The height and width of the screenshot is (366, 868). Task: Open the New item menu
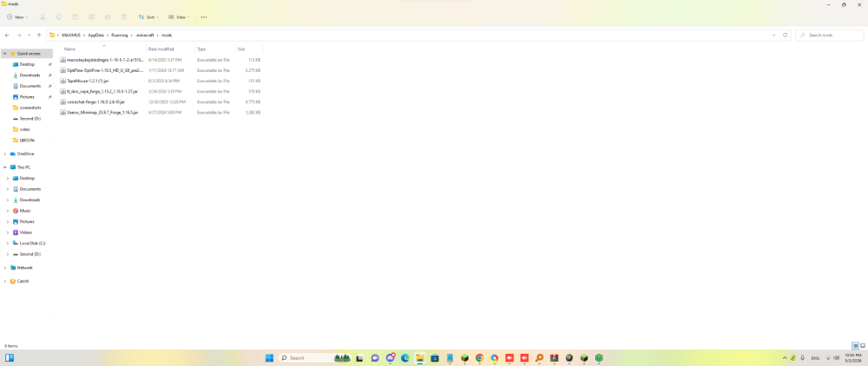(17, 17)
